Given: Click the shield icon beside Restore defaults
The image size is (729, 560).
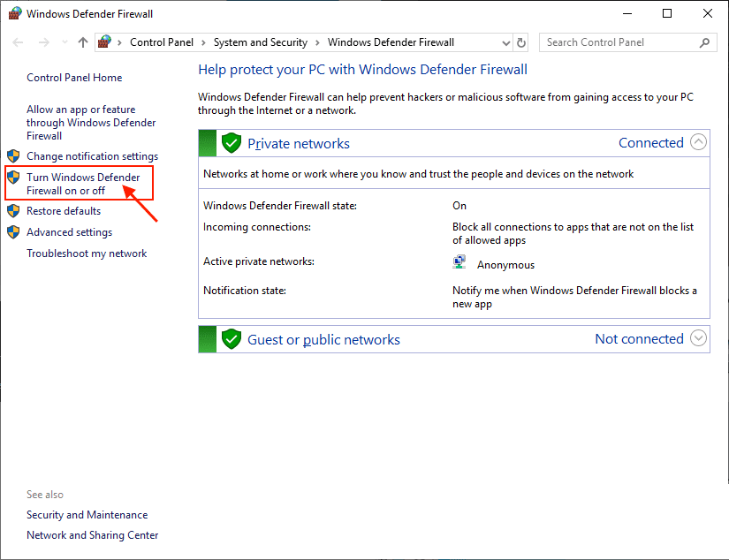Looking at the screenshot, I should tap(13, 210).
